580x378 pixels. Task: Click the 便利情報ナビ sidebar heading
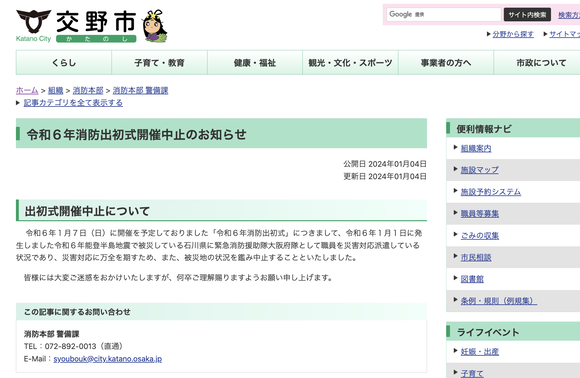[x=484, y=129]
